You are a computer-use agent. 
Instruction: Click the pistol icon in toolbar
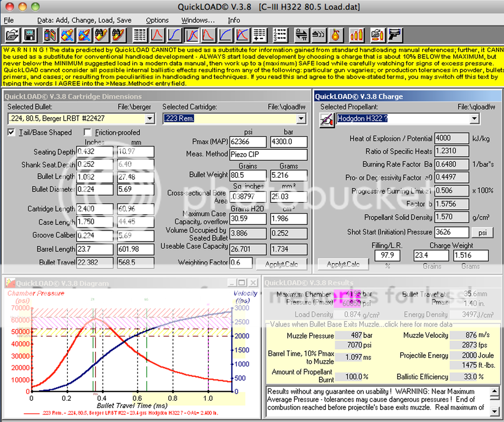click(x=394, y=35)
